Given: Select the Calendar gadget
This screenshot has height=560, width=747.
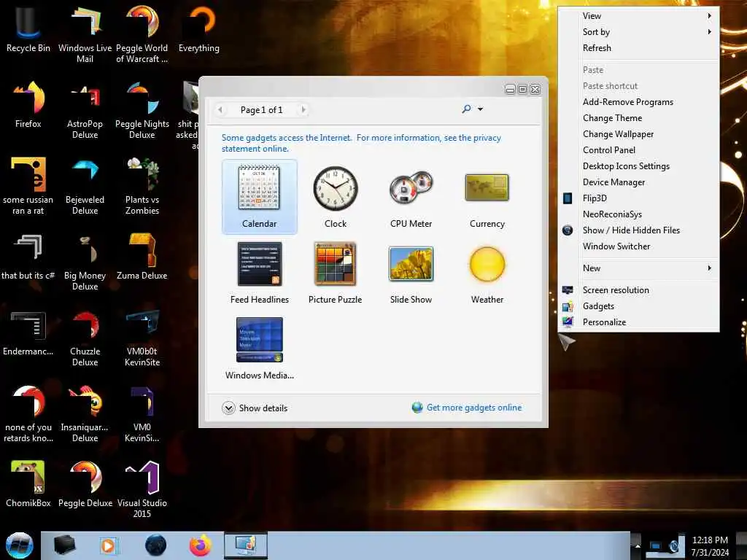Looking at the screenshot, I should [x=259, y=197].
